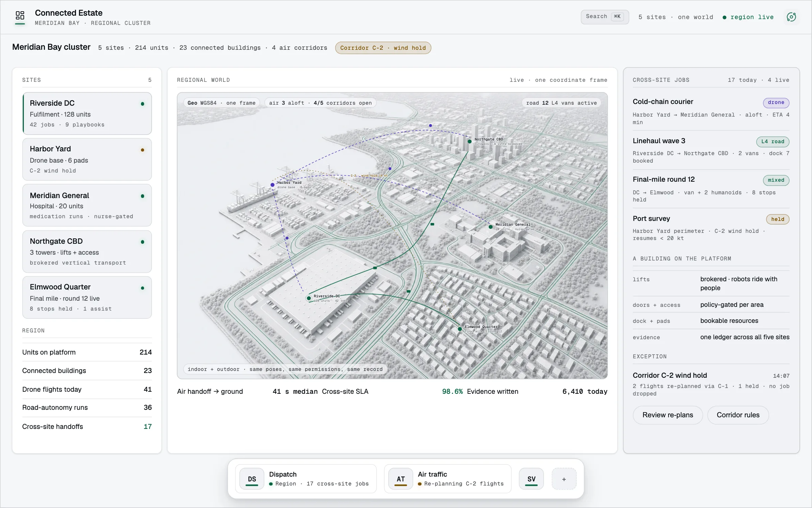Click the road 12 L4 vans active chip
This screenshot has height=508, width=812.
562,103
